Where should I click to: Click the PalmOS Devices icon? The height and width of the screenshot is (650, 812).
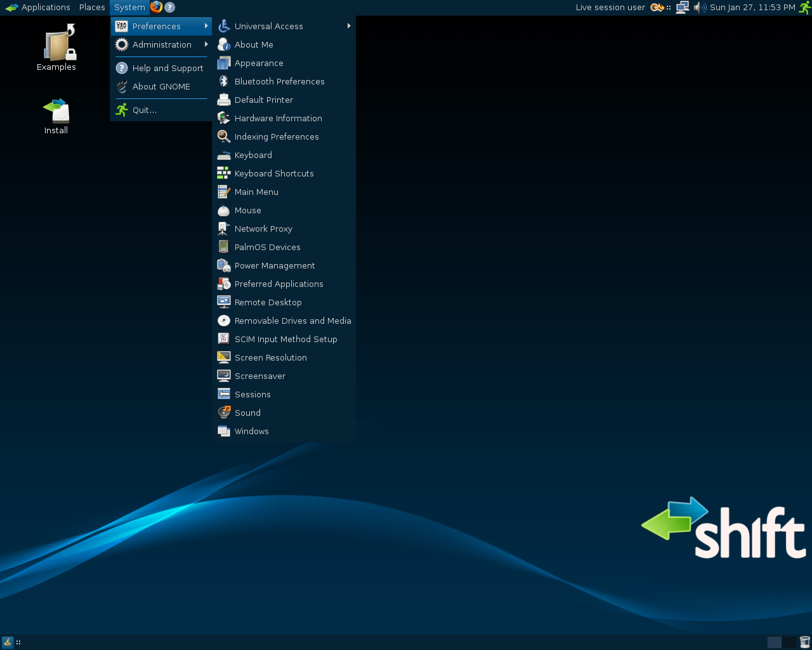[x=224, y=247]
